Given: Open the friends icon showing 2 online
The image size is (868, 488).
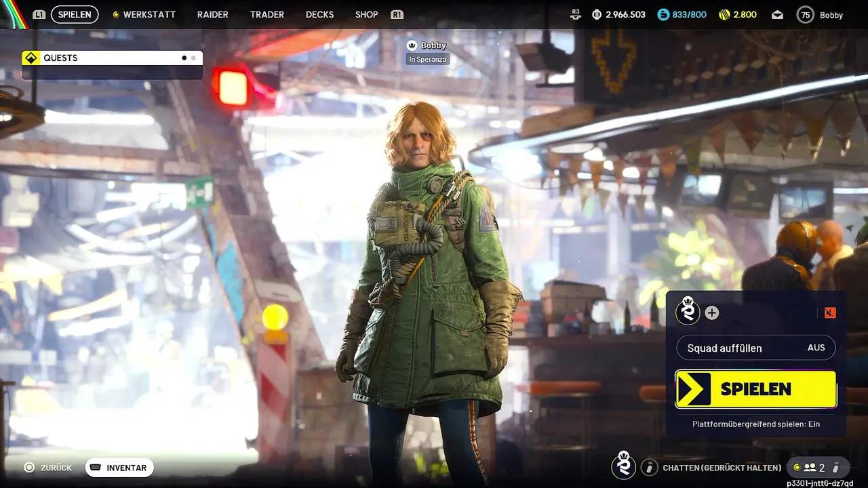Looking at the screenshot, I should 810,468.
